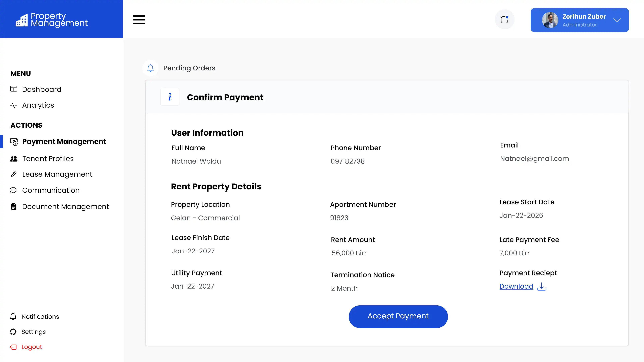Open the Analytics page
This screenshot has width=644, height=362.
38,105
